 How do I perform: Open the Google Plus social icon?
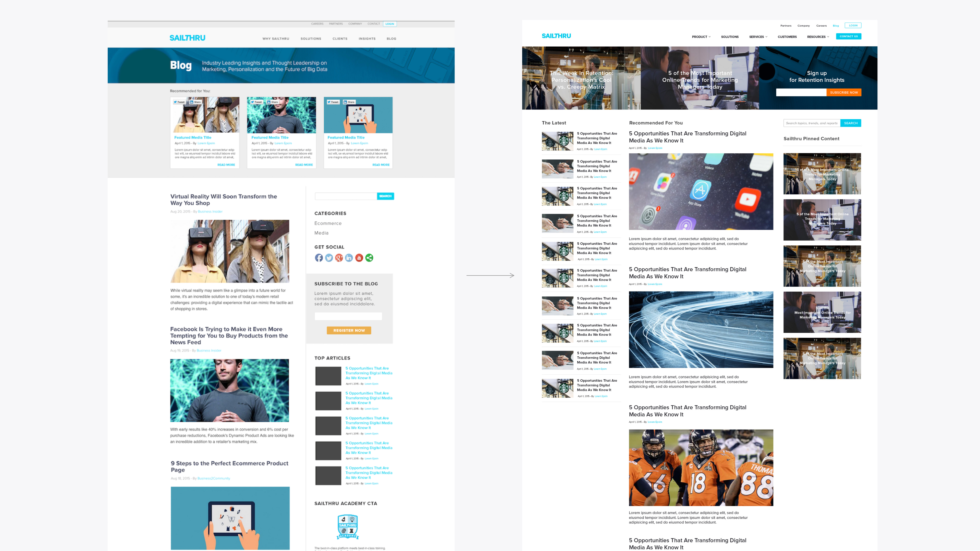(339, 258)
